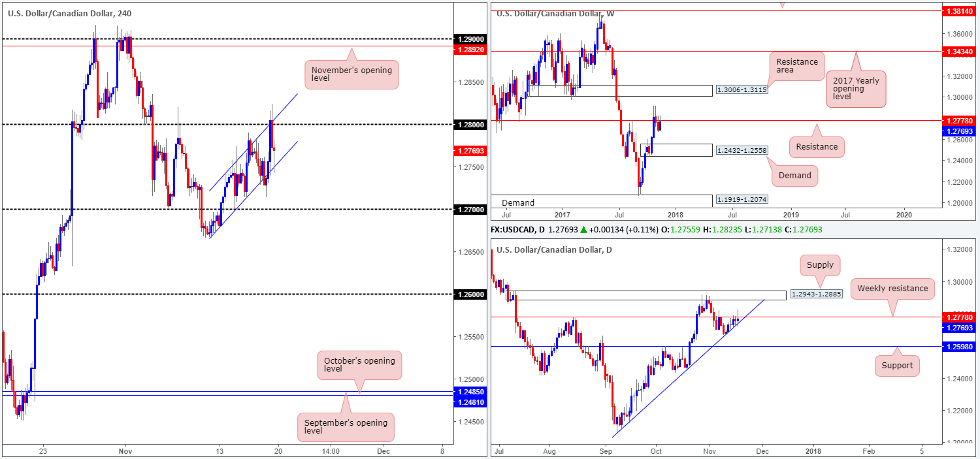Click 2020 on the weekly chart time axis
The image size is (980, 459).
(905, 214)
